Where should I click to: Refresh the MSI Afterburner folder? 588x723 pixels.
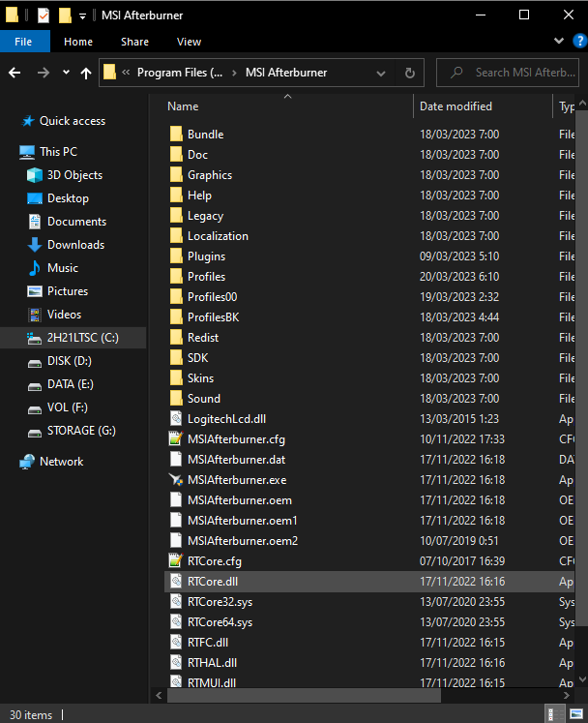pyautogui.click(x=410, y=73)
